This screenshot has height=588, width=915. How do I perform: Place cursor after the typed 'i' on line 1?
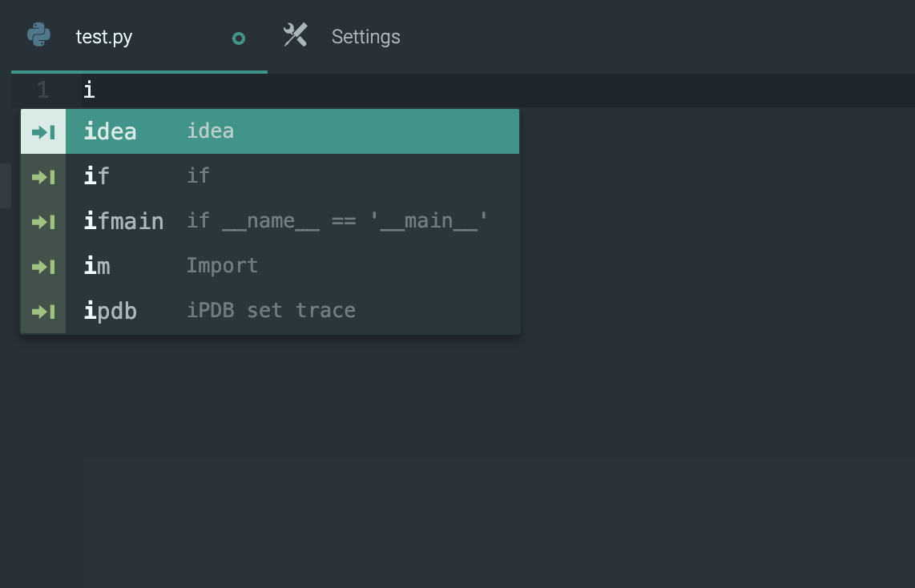96,91
